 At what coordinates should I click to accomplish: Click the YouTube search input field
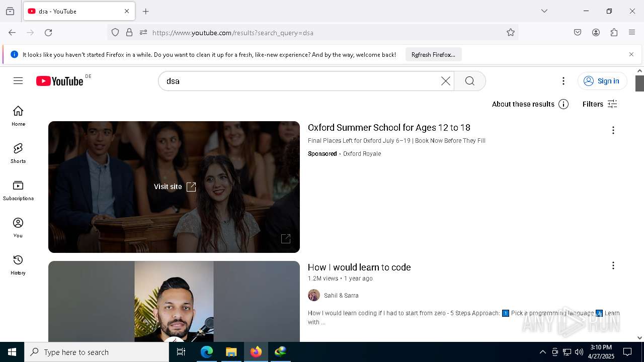pyautogui.click(x=302, y=81)
